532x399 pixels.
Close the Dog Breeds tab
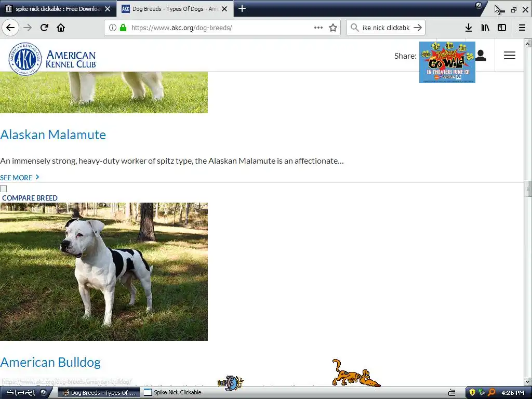(x=224, y=9)
